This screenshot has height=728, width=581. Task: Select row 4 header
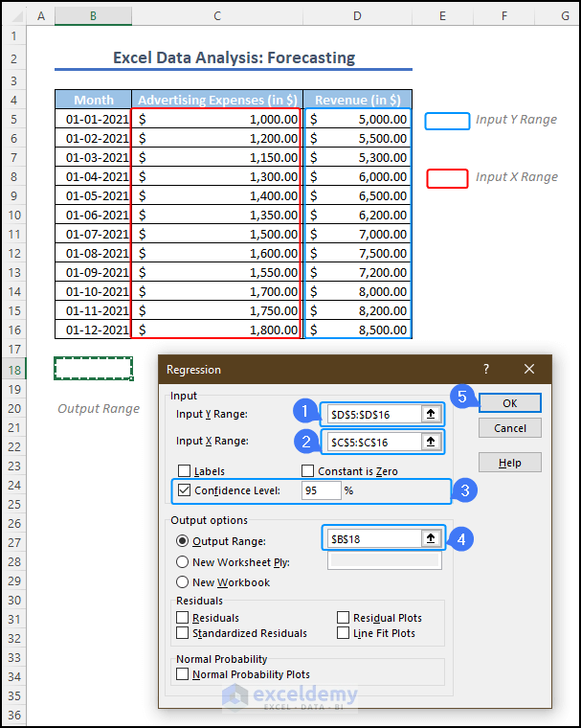coord(14,100)
